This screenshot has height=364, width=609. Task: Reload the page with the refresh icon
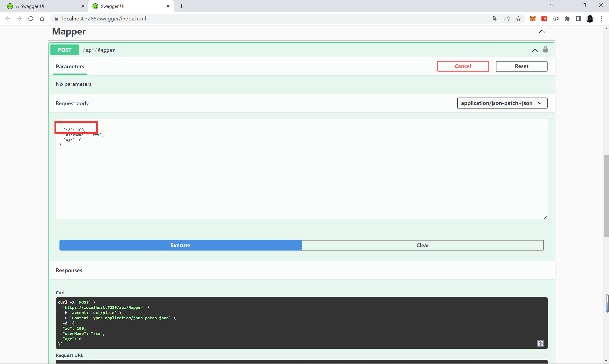[x=31, y=19]
